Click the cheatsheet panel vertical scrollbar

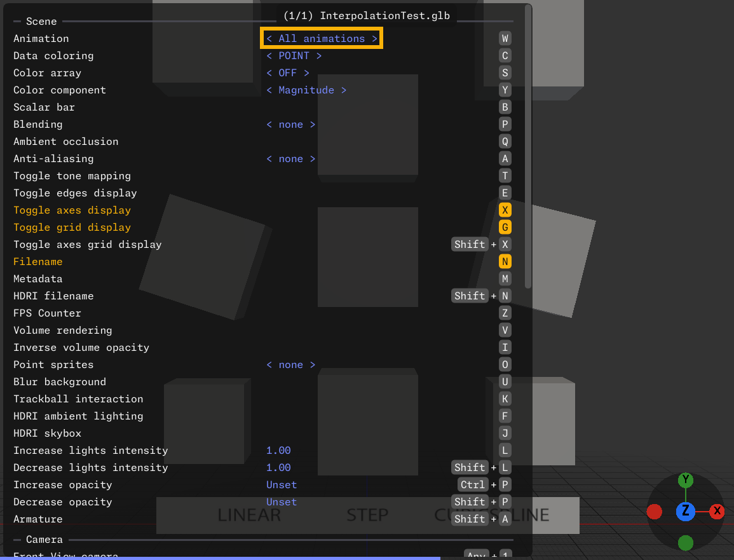[527, 146]
